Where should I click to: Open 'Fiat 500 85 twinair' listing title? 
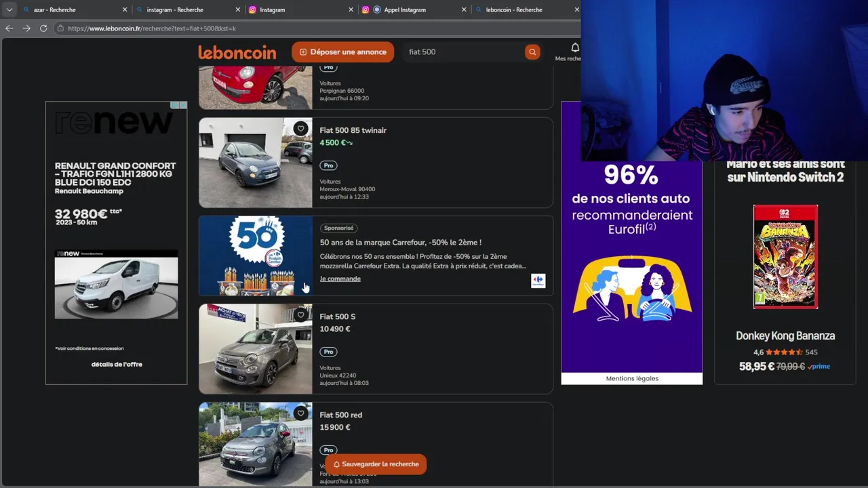tap(353, 130)
